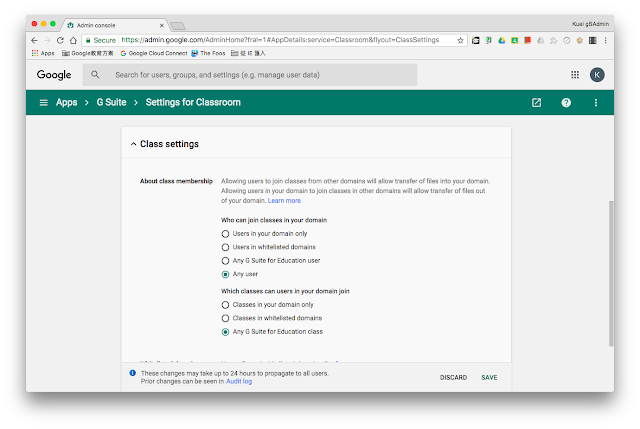Select Classes in your domain only
The height and width of the screenshot is (429, 640).
click(225, 305)
